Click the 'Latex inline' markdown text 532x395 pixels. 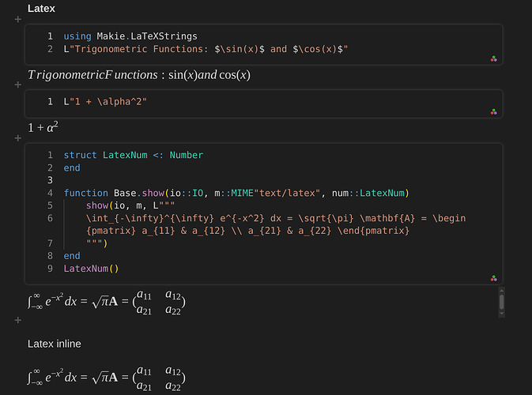tap(55, 344)
